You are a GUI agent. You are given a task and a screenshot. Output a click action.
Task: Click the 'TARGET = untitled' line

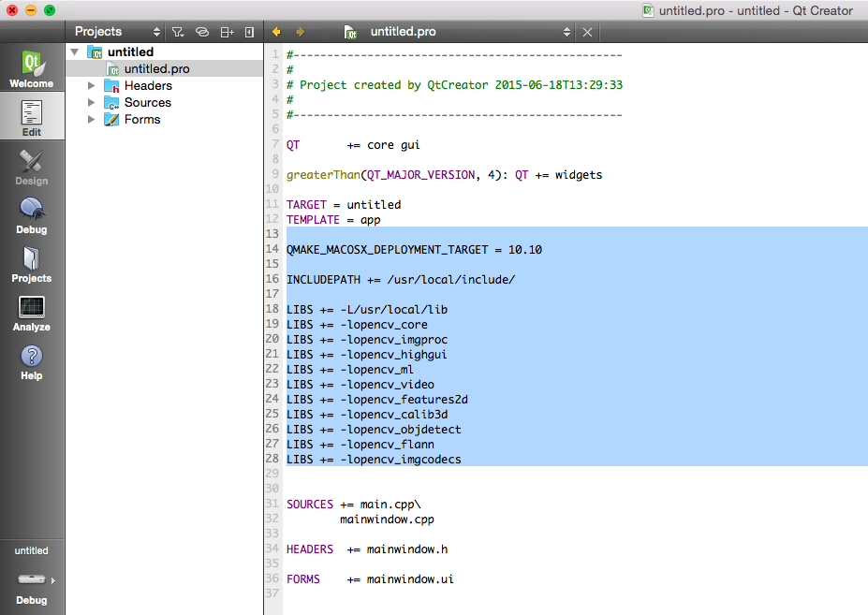click(x=344, y=205)
